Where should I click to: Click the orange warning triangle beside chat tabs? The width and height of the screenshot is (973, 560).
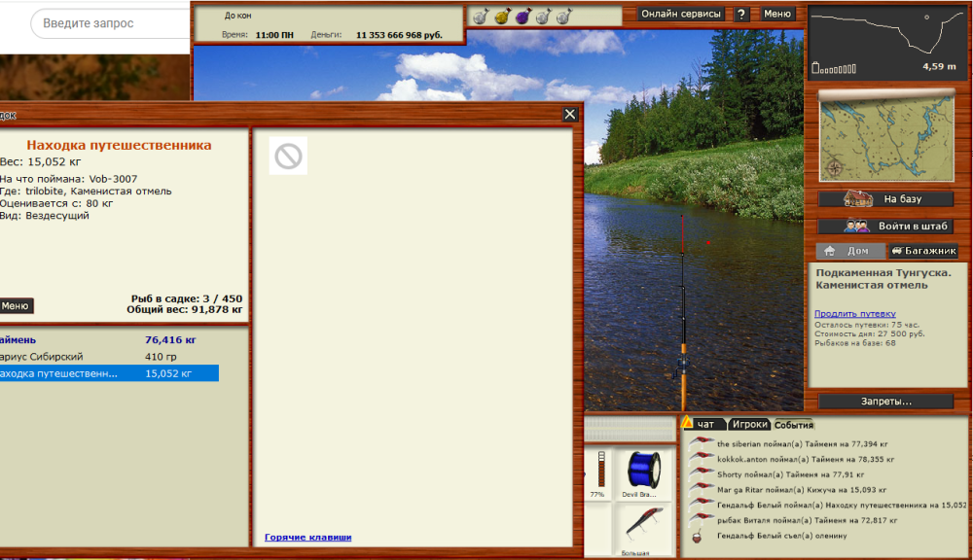point(686,423)
